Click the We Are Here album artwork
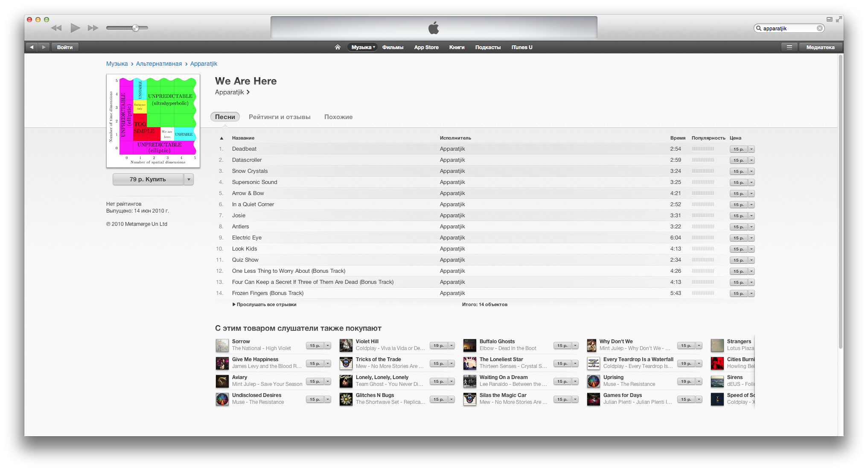This screenshot has width=868, height=470. [x=153, y=121]
